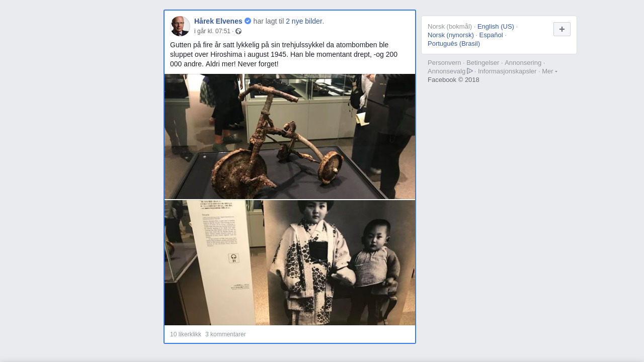Click the public globe privacy icon
The image size is (644, 362).
tap(238, 31)
